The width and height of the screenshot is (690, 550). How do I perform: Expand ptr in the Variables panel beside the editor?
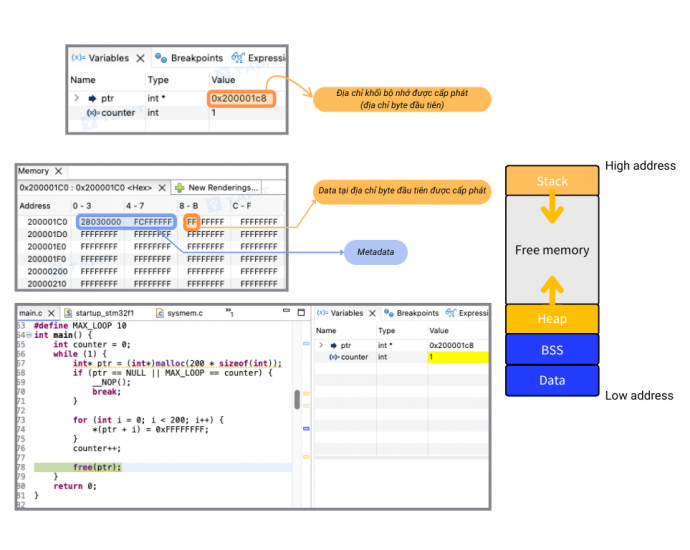[321, 345]
